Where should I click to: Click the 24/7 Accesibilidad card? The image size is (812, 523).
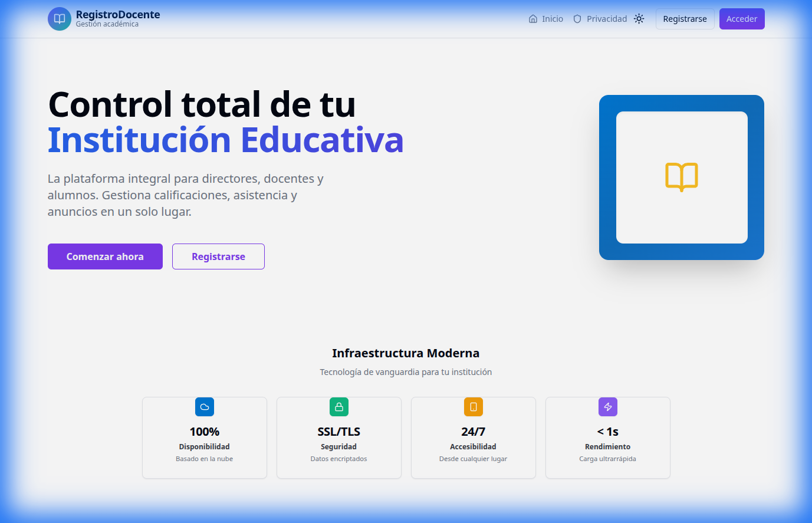click(473, 438)
